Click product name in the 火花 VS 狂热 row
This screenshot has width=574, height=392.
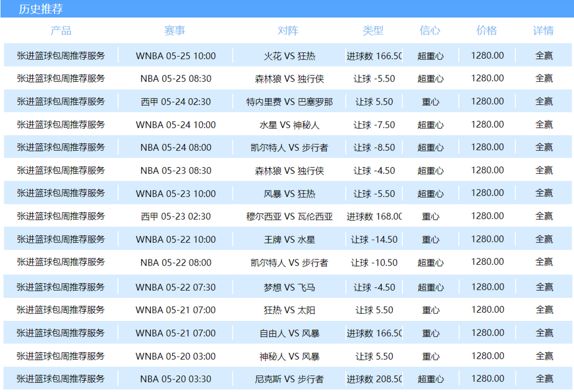61,56
